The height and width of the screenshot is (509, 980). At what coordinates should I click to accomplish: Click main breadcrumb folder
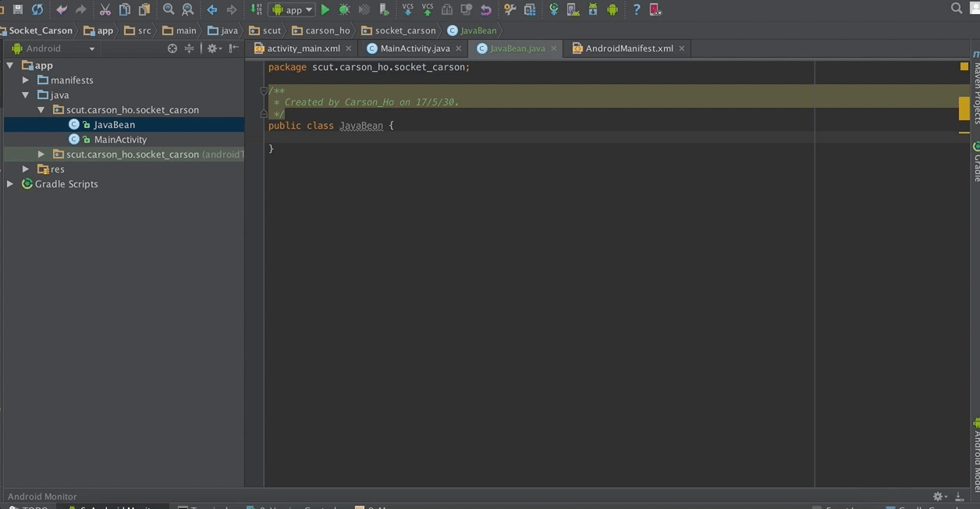tap(180, 30)
